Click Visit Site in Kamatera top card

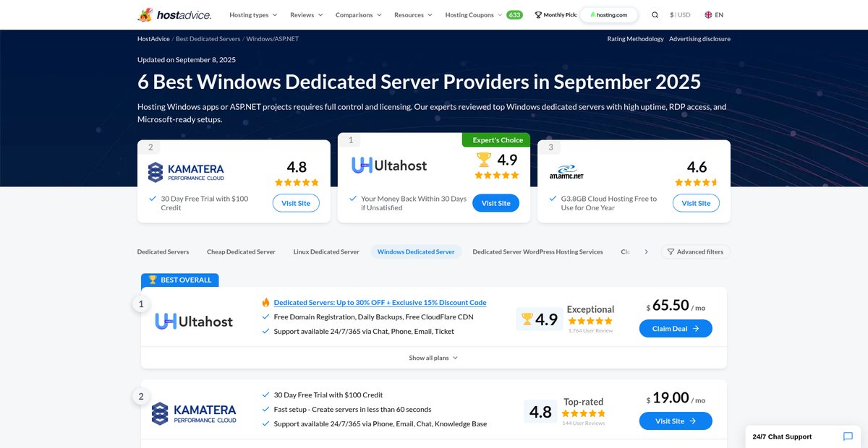coord(296,203)
